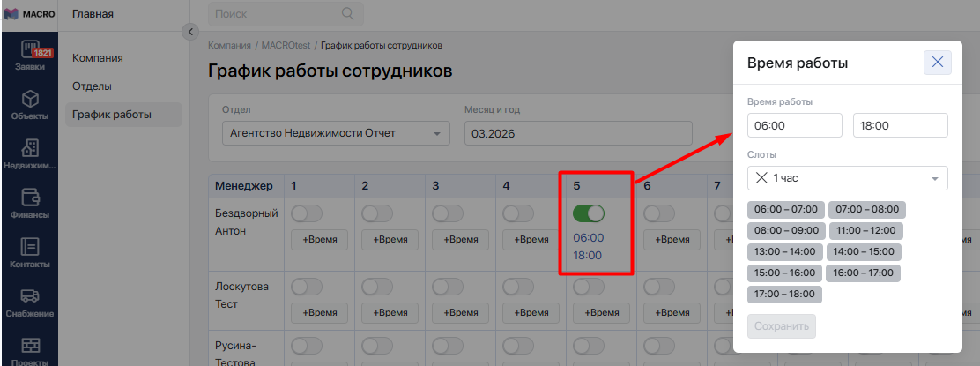Click the search magnifier icon
The height and width of the screenshot is (366, 980).
[348, 14]
